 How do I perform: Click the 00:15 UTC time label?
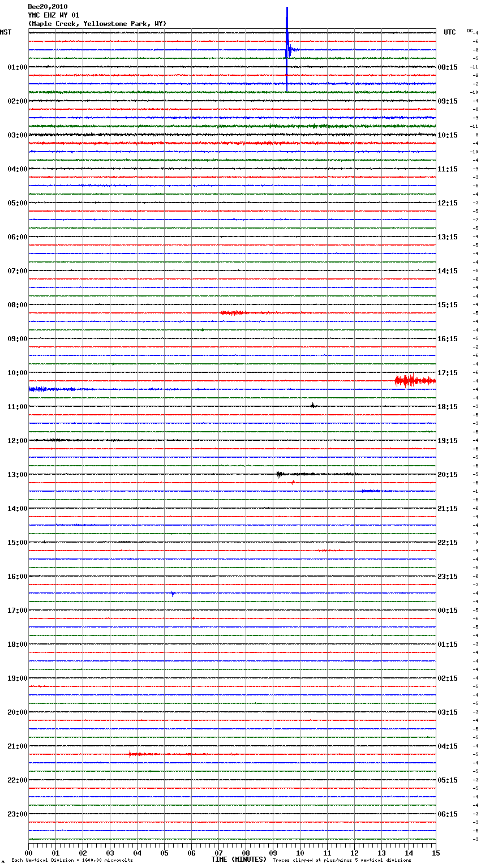[448, 611]
